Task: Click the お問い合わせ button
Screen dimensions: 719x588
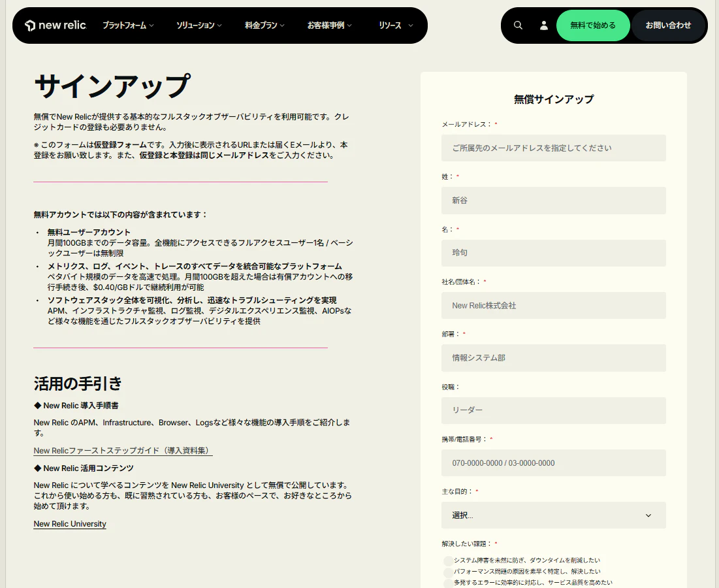Action: (668, 25)
